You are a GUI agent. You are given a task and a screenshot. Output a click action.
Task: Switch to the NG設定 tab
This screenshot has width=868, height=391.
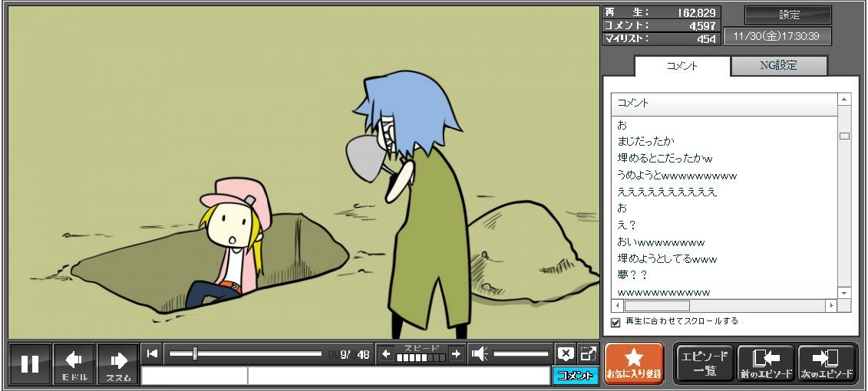coord(778,66)
